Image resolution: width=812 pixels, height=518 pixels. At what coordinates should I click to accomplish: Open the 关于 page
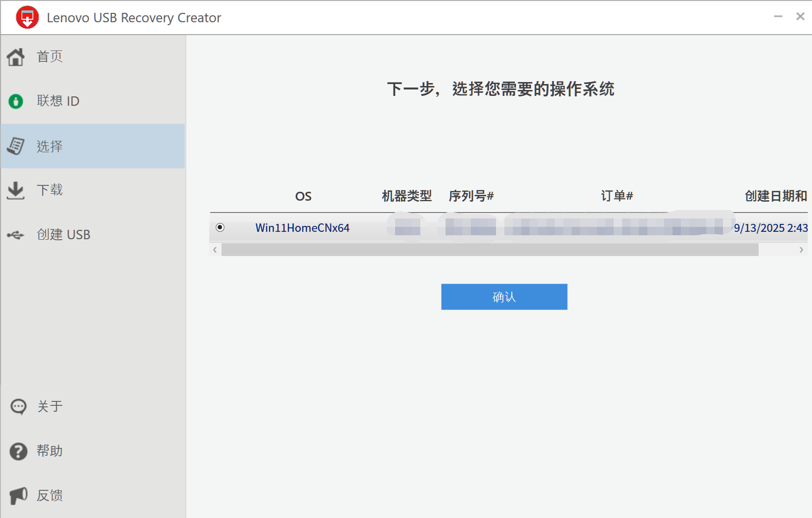[93, 407]
